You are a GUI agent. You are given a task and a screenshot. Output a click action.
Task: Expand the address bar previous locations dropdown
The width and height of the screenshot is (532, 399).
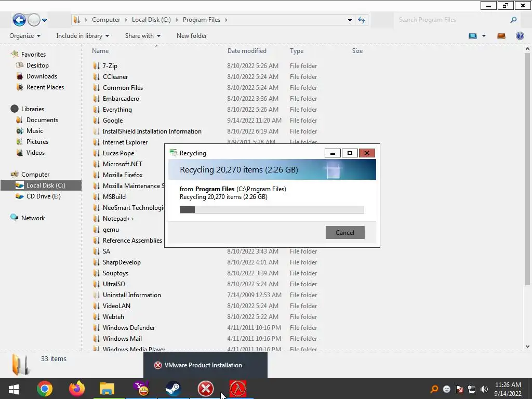point(350,20)
